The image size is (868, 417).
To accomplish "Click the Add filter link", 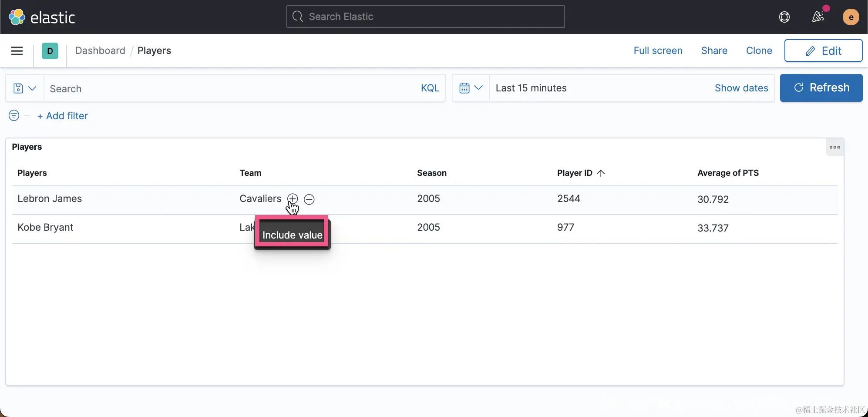I will [63, 116].
